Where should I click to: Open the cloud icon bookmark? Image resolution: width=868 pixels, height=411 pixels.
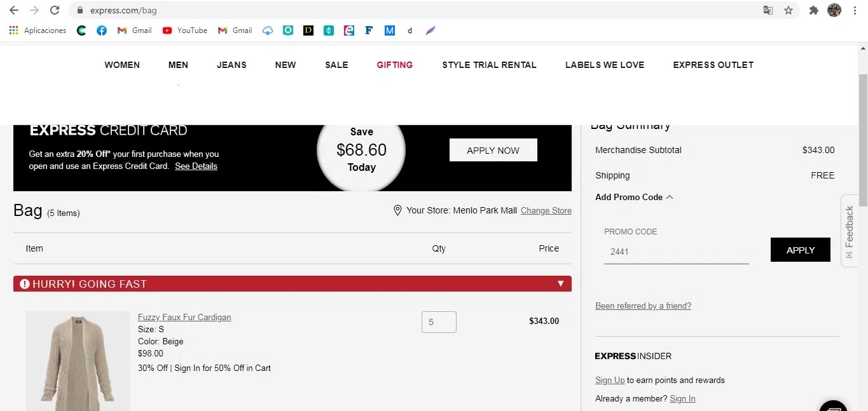coord(268,30)
